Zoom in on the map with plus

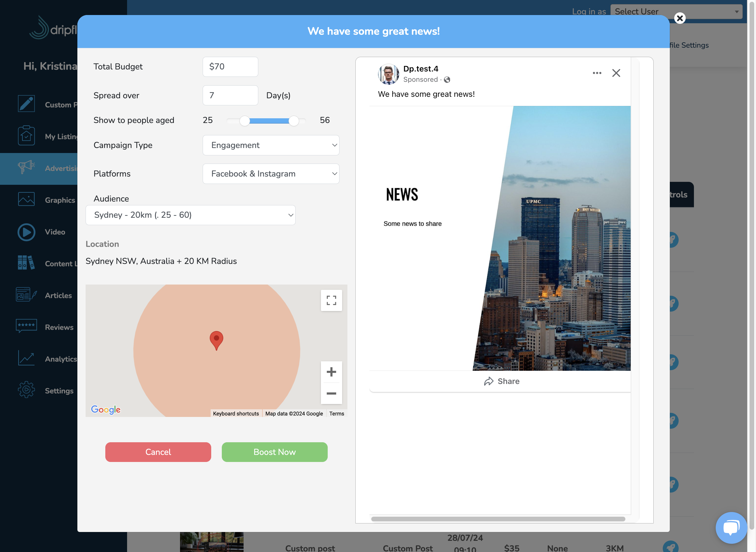[x=331, y=372]
